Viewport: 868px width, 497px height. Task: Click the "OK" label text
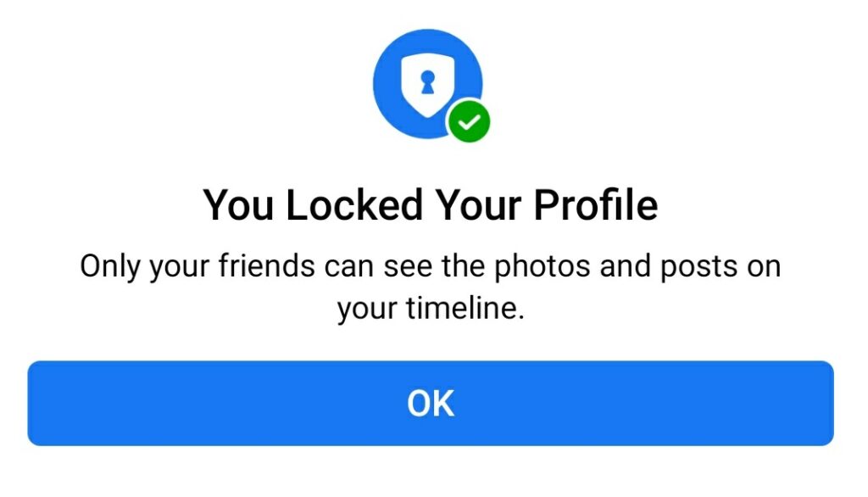click(x=431, y=404)
